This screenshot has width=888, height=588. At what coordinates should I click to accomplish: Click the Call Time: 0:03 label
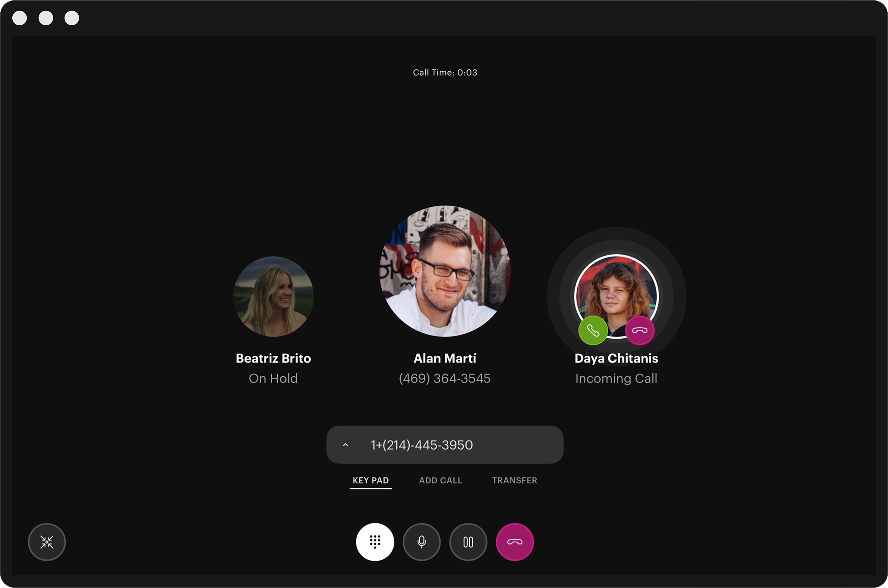point(445,72)
